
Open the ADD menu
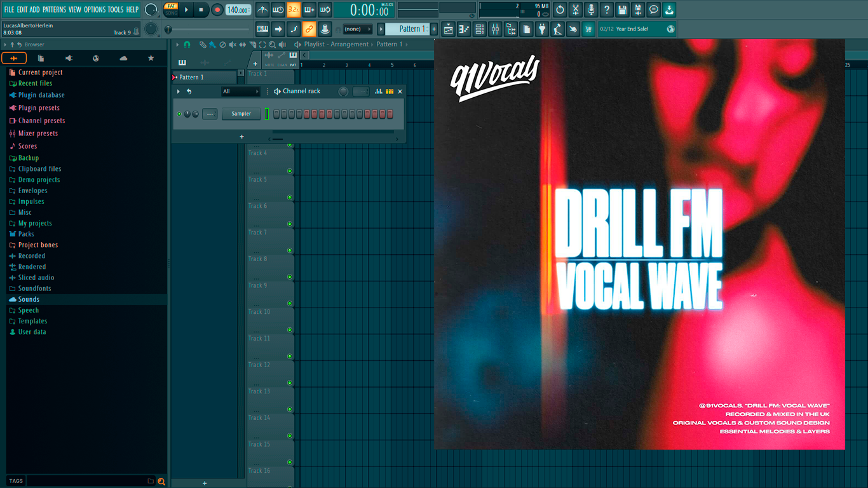[34, 10]
